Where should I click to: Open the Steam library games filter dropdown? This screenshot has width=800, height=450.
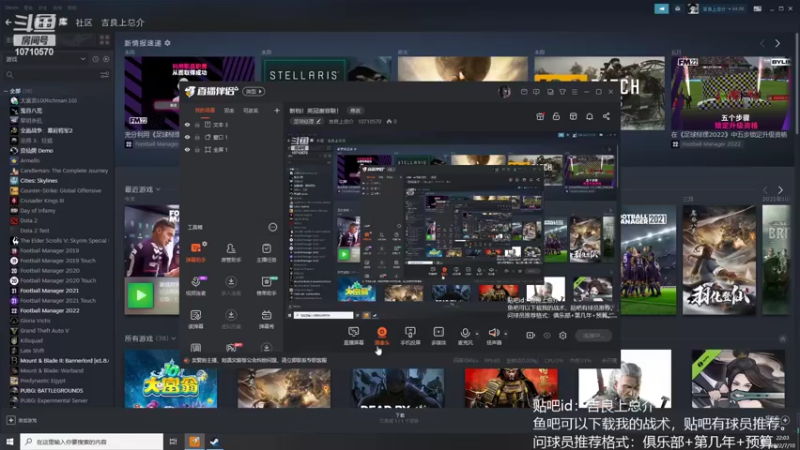(45, 59)
